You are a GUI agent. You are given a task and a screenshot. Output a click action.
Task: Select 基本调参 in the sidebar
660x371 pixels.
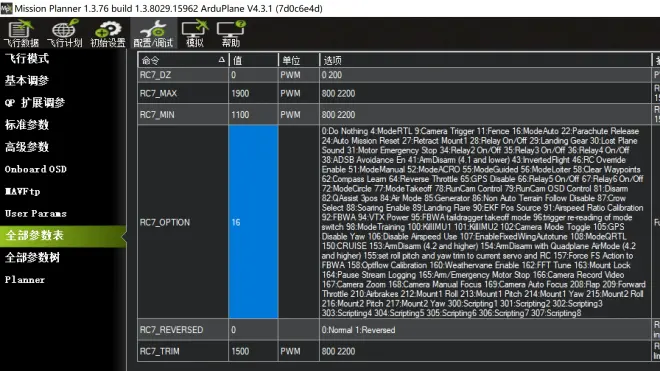pyautogui.click(x=27, y=80)
